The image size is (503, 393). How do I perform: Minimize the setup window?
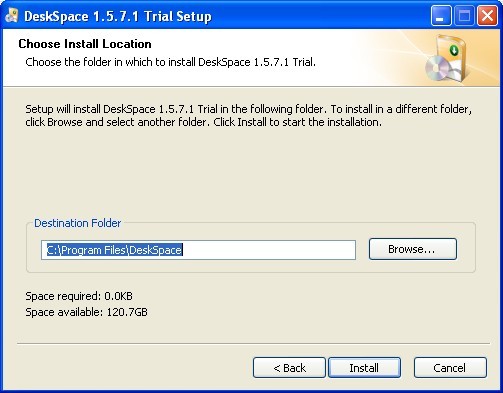tap(441, 15)
